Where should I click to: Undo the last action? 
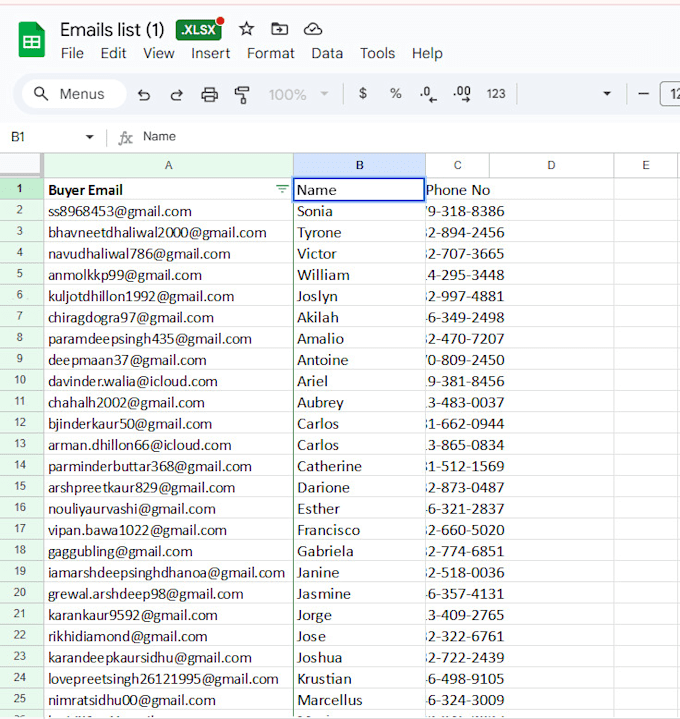click(144, 94)
